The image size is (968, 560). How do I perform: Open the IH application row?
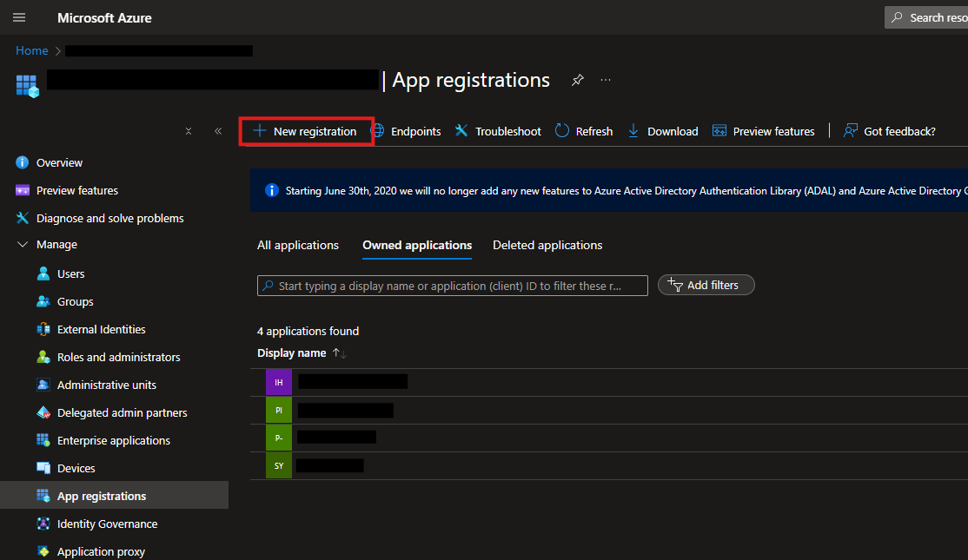(x=609, y=382)
